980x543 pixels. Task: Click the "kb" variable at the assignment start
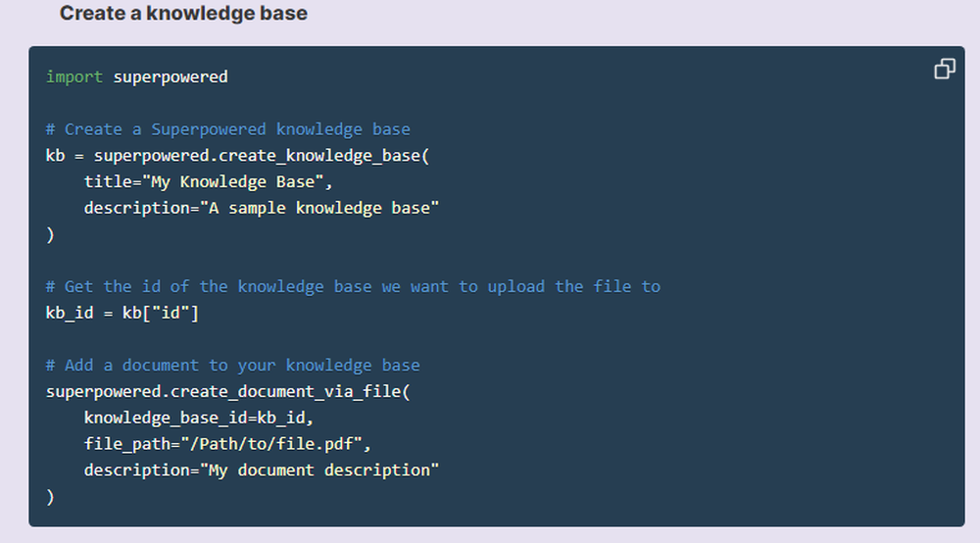point(55,156)
